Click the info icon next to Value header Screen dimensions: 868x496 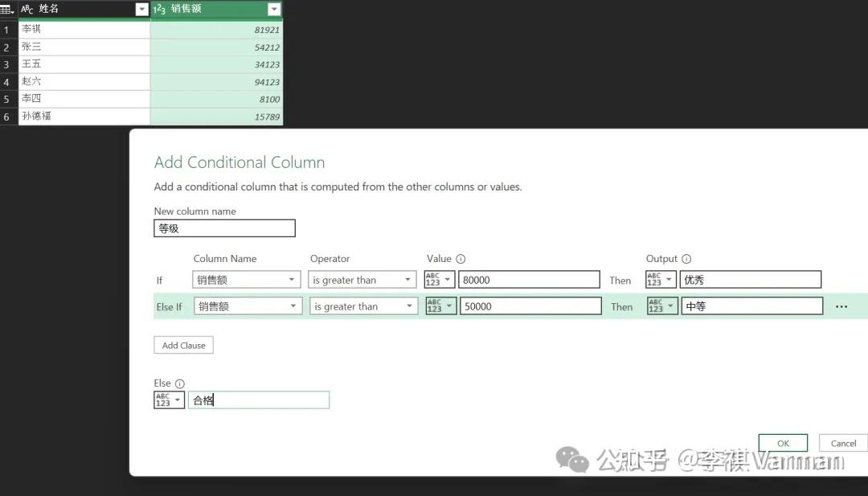tap(461, 259)
